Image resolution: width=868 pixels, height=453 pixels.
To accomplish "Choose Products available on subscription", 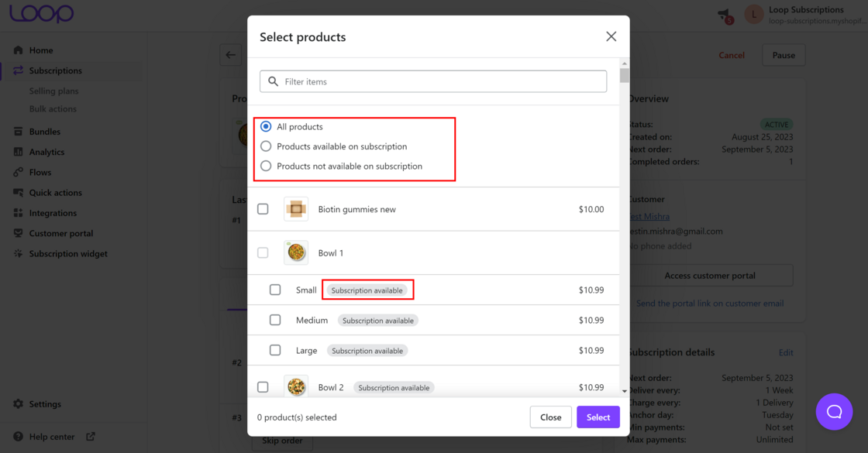I will click(266, 146).
